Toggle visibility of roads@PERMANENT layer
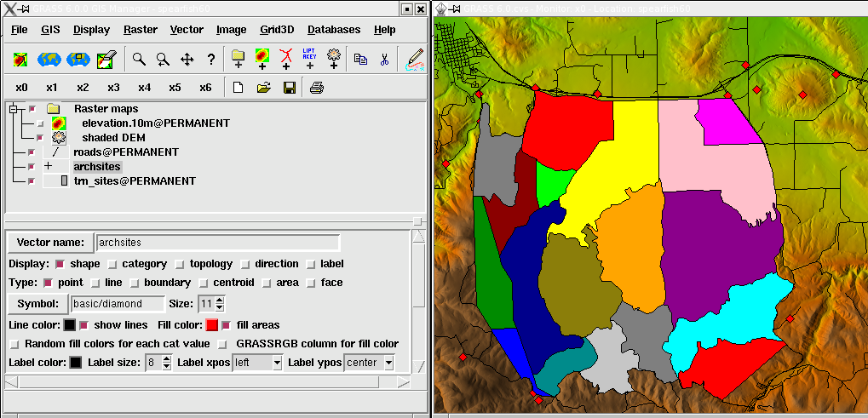The image size is (868, 418). click(32, 152)
